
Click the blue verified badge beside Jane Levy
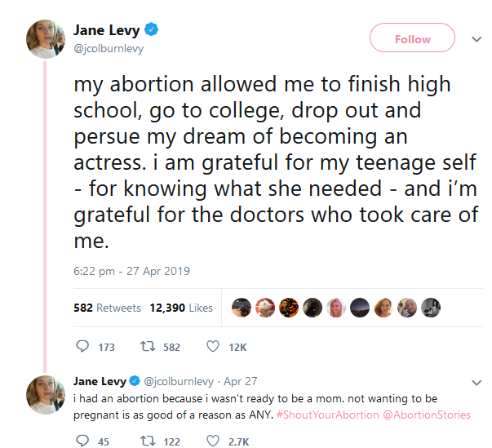151,30
